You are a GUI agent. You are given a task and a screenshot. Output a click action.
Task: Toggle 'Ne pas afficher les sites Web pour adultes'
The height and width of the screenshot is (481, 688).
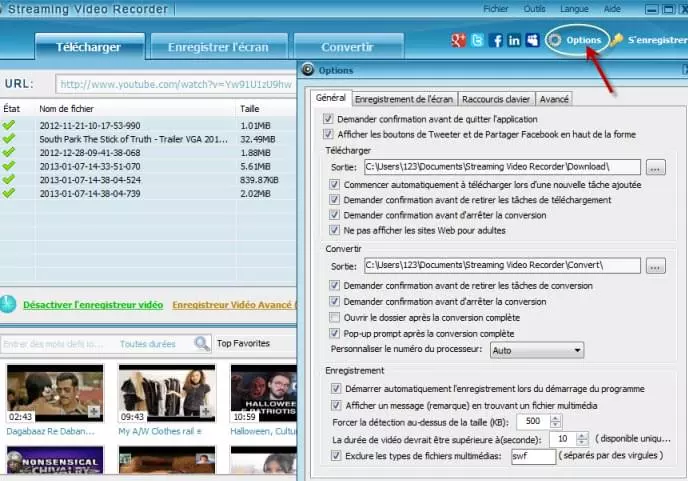point(334,230)
